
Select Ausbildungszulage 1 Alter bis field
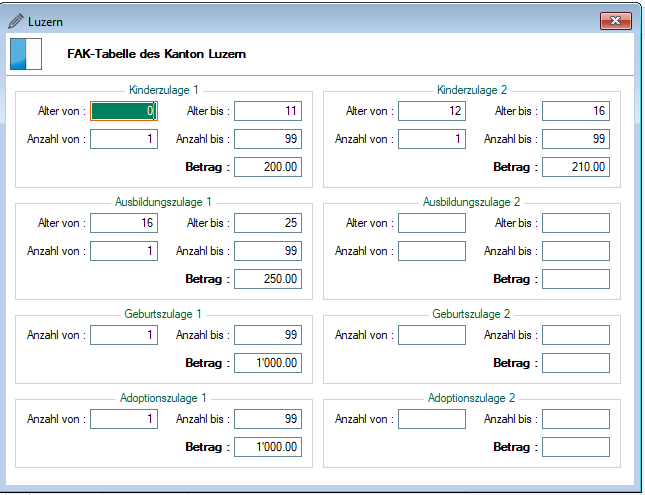pos(268,223)
